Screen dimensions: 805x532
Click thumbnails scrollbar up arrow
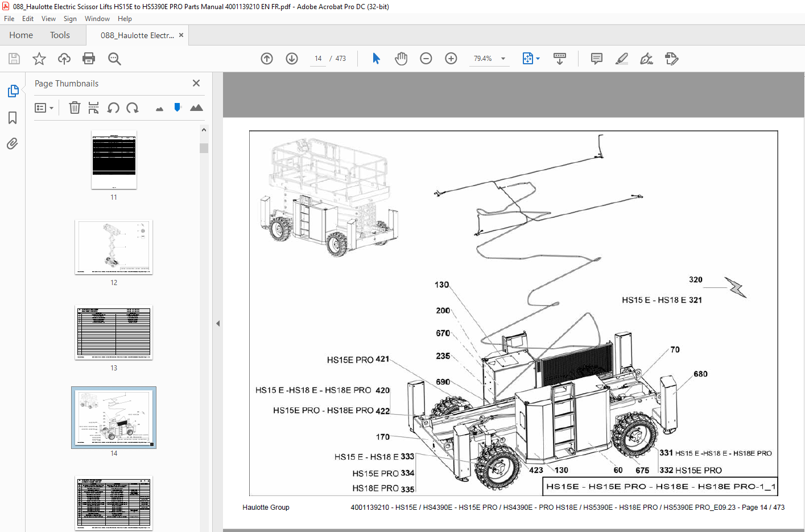pos(204,130)
